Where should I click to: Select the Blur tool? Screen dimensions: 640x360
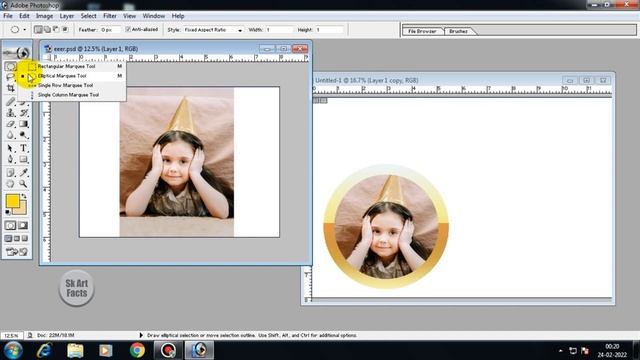(11, 135)
